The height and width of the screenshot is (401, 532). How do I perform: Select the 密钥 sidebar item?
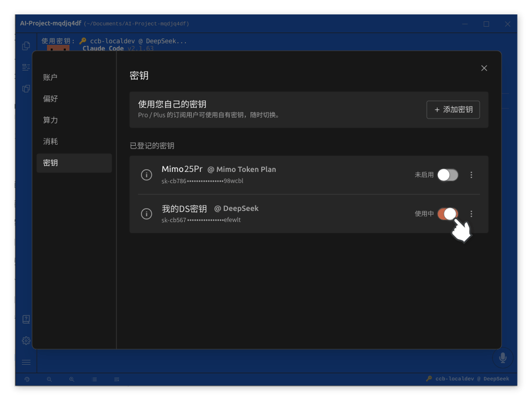[x=74, y=163]
